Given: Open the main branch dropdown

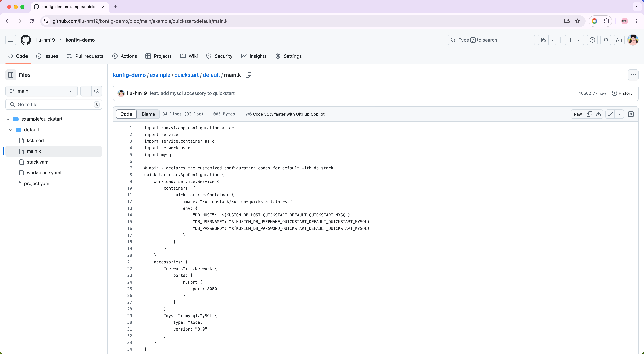Looking at the screenshot, I should 41,91.
